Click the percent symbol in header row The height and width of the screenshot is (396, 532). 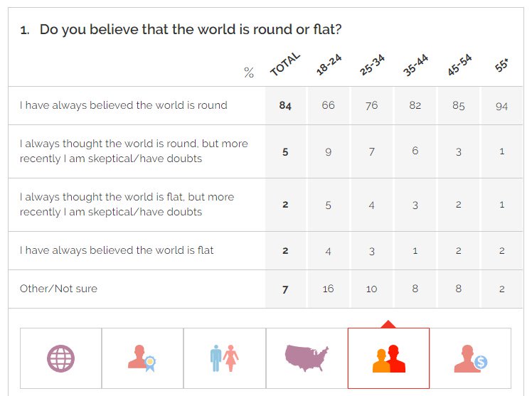(249, 73)
